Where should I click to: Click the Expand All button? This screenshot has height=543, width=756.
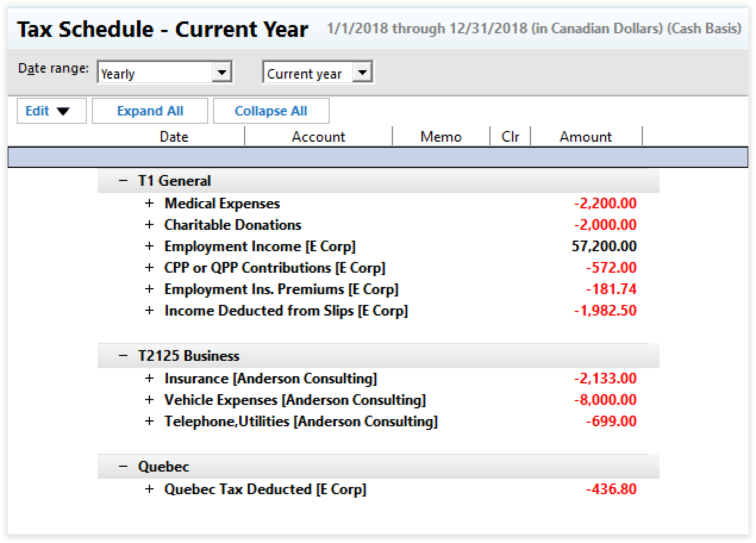150,111
